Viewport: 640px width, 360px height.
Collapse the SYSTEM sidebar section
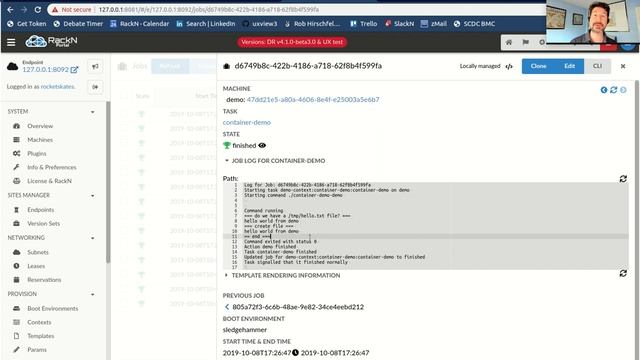point(92,112)
